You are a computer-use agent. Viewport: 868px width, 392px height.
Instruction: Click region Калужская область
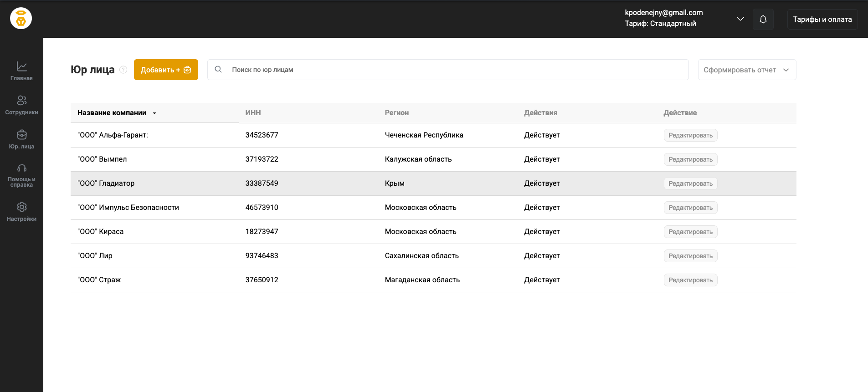418,159
